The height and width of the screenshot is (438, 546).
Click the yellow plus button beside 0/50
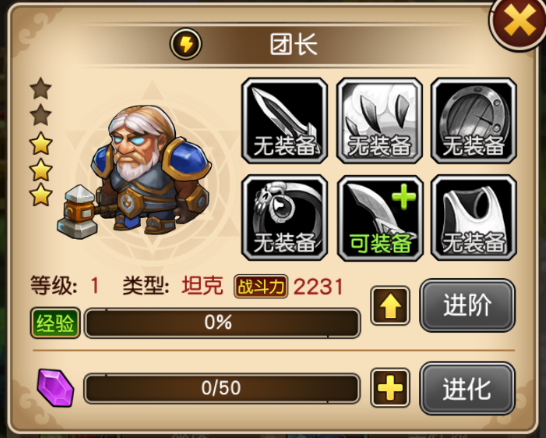click(x=390, y=388)
